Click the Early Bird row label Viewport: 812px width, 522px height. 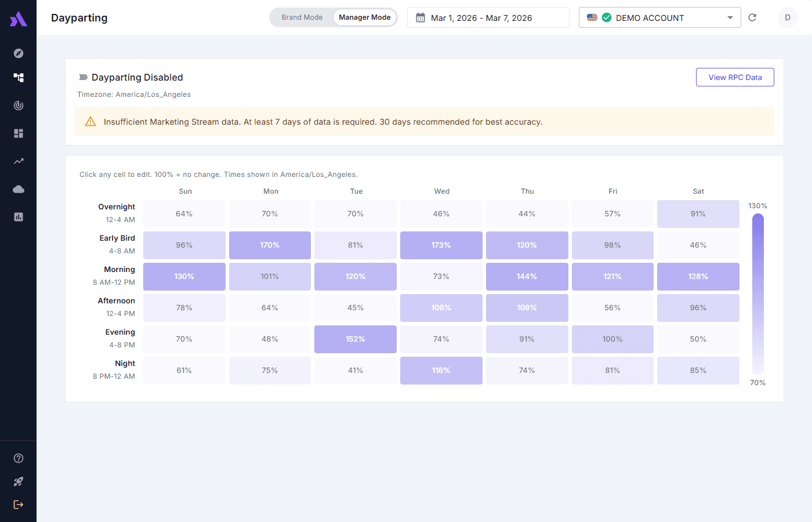(x=117, y=238)
